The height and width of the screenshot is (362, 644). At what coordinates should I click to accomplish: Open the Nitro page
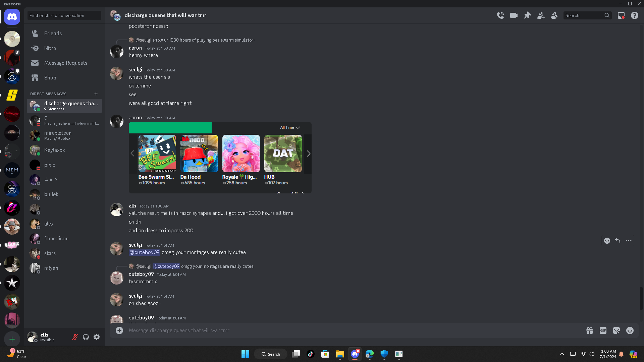click(x=64, y=48)
